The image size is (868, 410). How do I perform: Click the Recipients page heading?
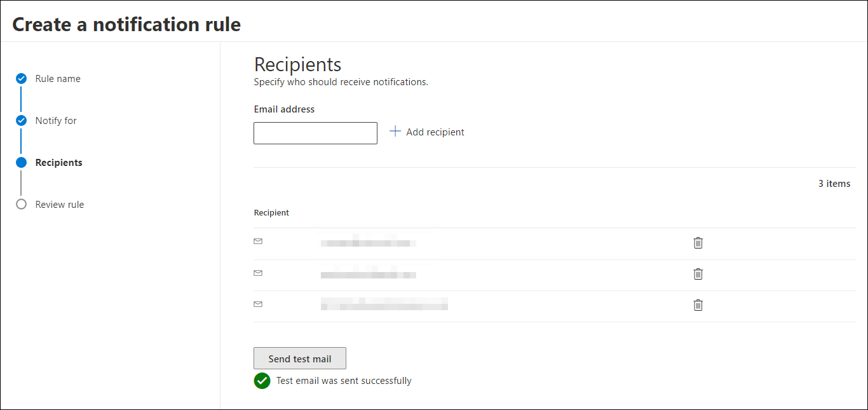click(297, 64)
